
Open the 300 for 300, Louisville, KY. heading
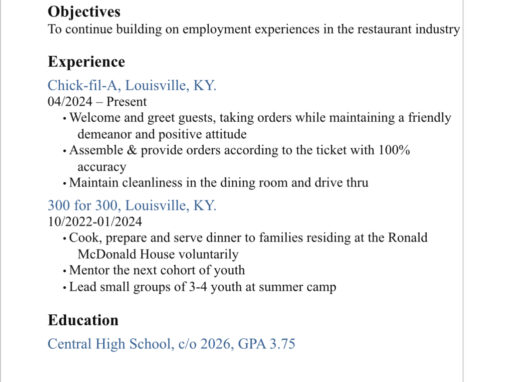click(132, 206)
